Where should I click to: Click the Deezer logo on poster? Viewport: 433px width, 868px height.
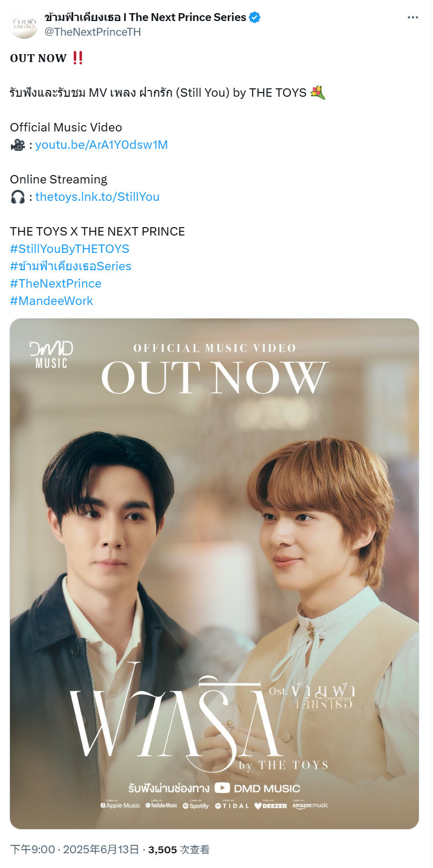(x=270, y=805)
